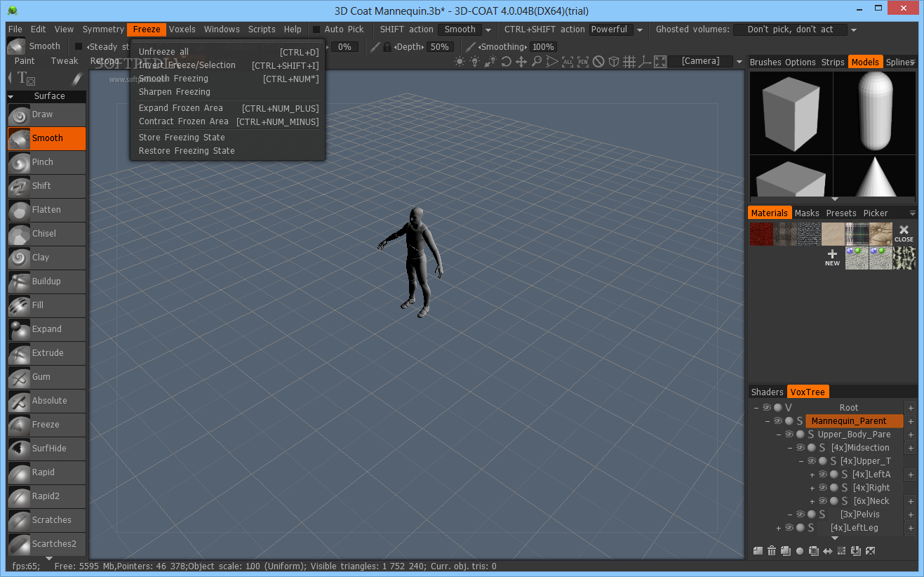The image size is (924, 577).
Task: Switch to the Shaders tab
Action: [x=768, y=392]
